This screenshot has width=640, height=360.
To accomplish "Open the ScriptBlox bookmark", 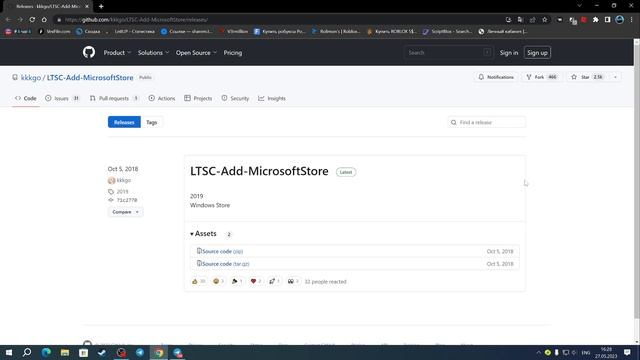I will (x=447, y=31).
